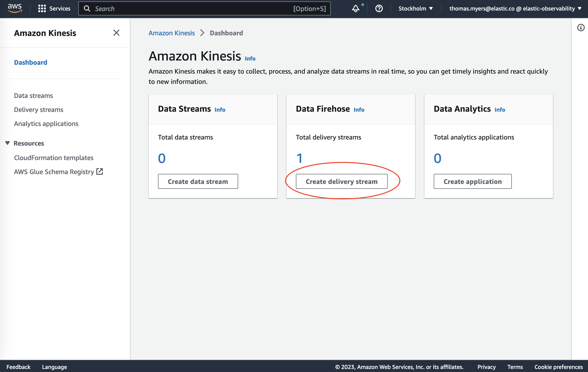Click the Create data stream button
The height and width of the screenshot is (372, 588).
[197, 181]
